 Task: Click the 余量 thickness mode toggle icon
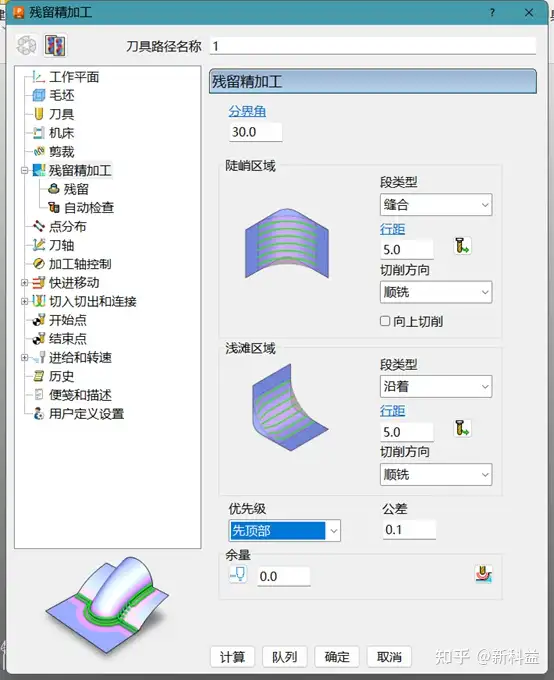[x=238, y=575]
